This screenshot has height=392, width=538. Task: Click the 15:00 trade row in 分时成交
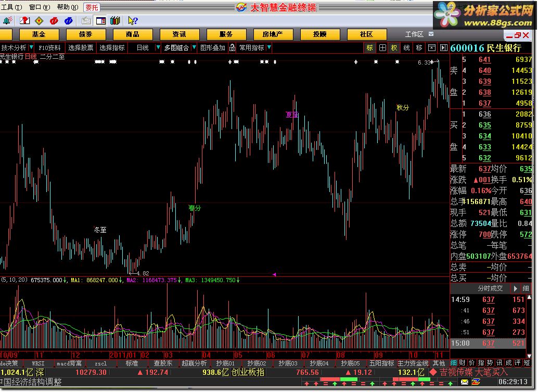pos(488,343)
